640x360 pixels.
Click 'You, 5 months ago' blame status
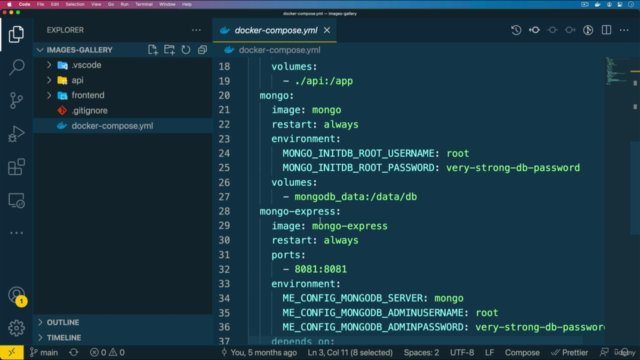(259, 353)
